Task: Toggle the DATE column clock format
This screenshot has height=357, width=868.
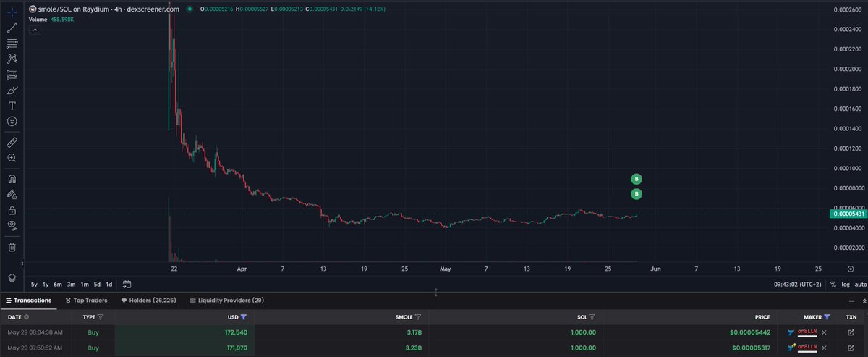Action: [27, 317]
